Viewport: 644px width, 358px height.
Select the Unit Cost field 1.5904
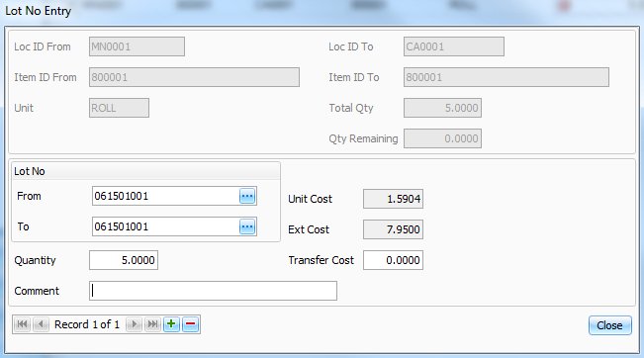tap(393, 199)
